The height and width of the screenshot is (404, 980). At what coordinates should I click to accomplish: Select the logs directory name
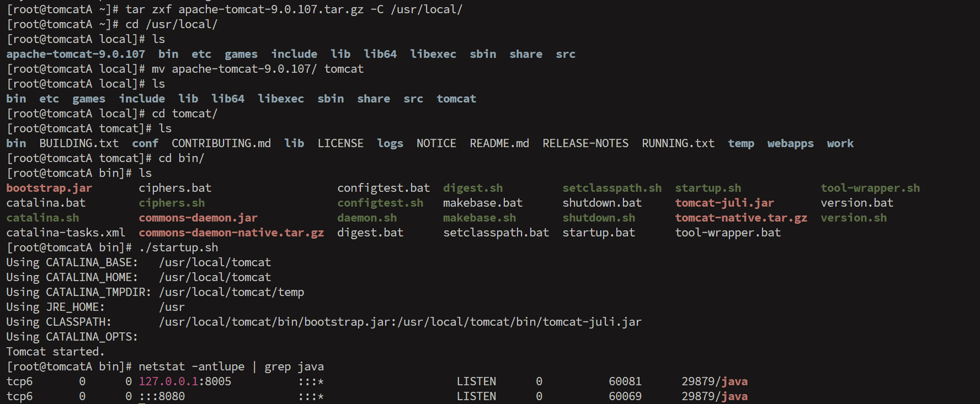390,143
